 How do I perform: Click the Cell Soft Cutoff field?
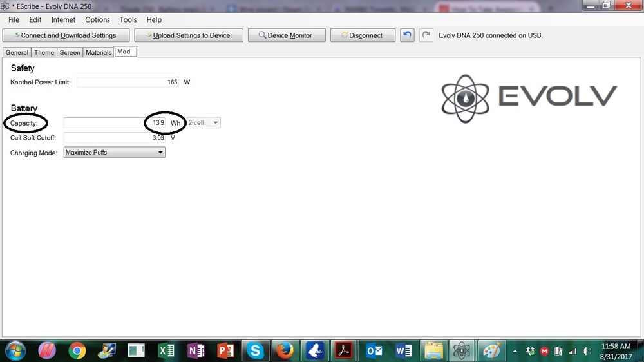(115, 138)
